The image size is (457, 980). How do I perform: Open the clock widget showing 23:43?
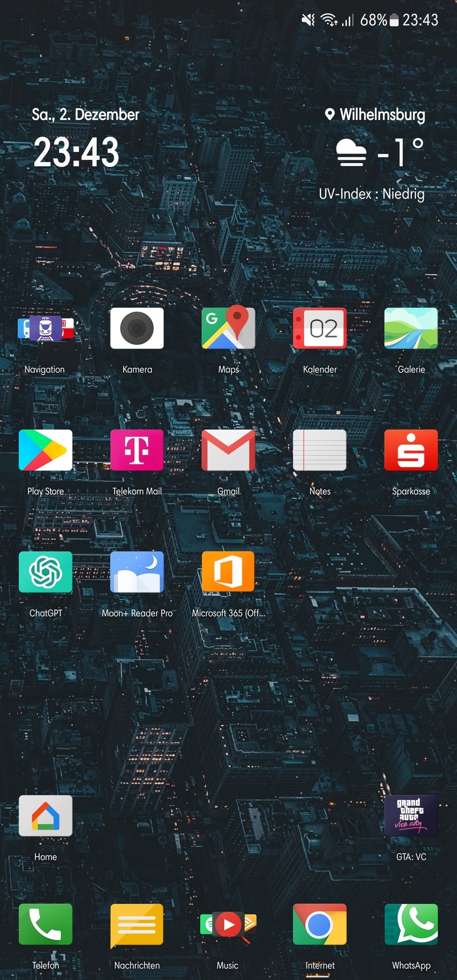click(x=76, y=152)
